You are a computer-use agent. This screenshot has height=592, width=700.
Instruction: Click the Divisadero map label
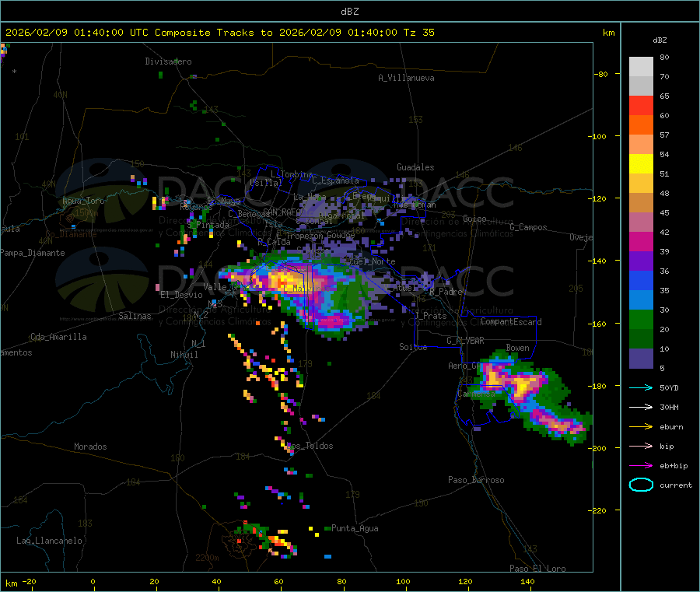[168, 61]
